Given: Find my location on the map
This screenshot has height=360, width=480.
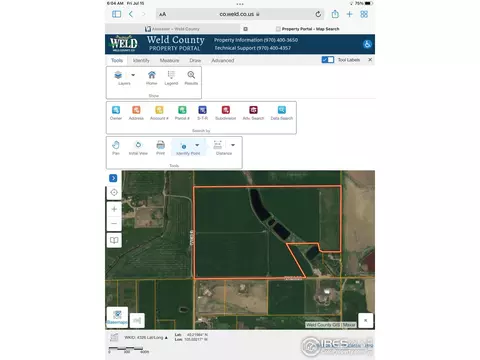Looking at the screenshot, I should [114, 192].
